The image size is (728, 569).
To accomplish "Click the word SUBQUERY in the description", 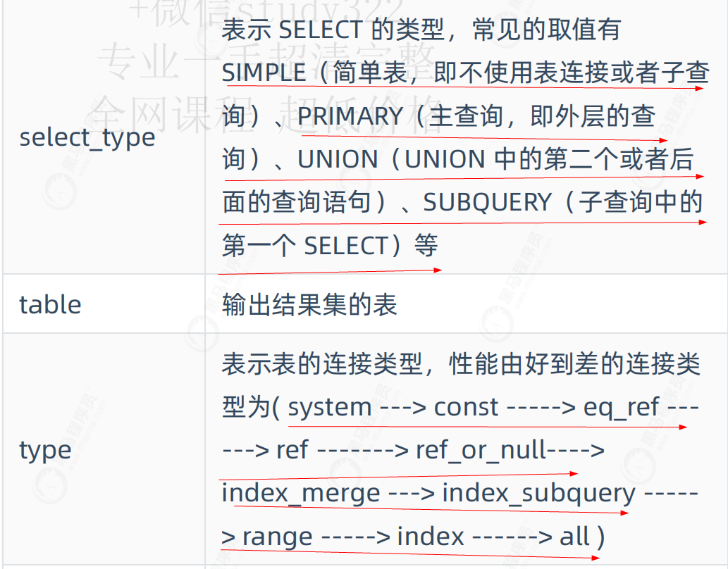I will [487, 203].
